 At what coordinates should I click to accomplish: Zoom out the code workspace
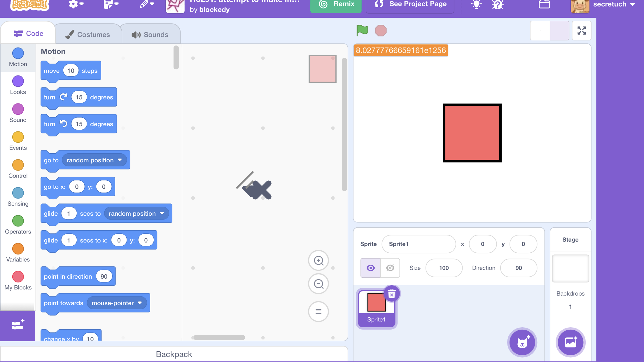pyautogui.click(x=318, y=284)
